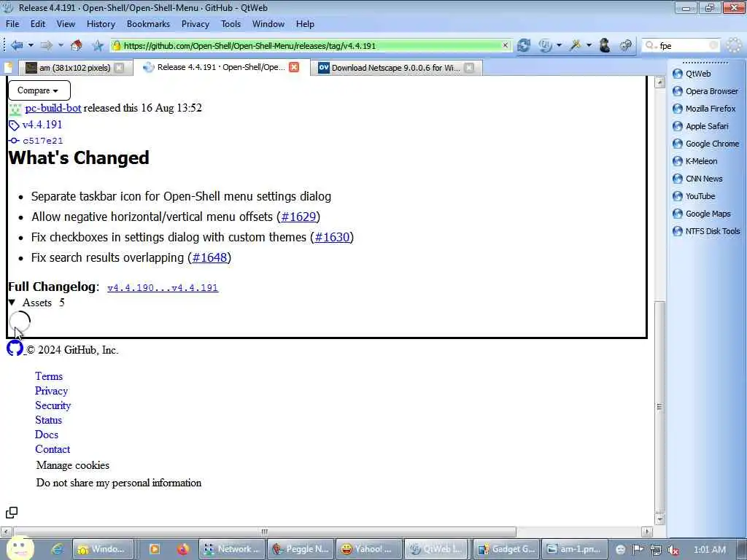747x560 pixels.
Task: Go forward with the Forward arrow
Action: 46,45
